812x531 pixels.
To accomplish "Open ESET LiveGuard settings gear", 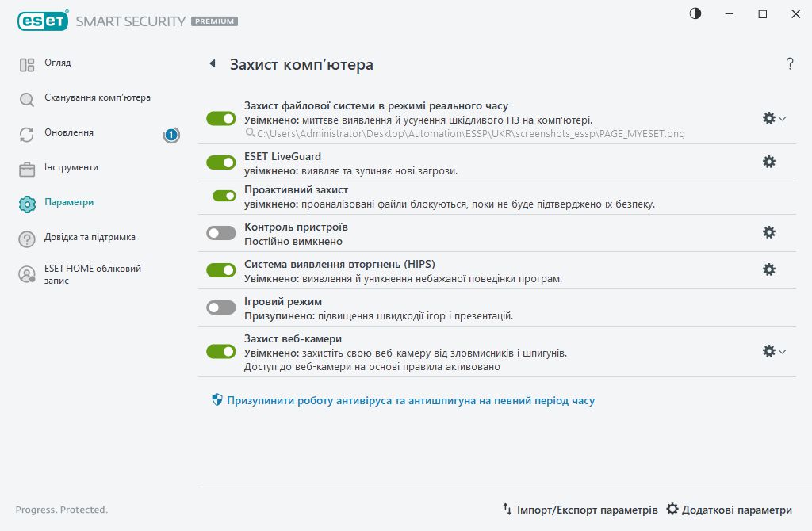I will click(x=768, y=162).
